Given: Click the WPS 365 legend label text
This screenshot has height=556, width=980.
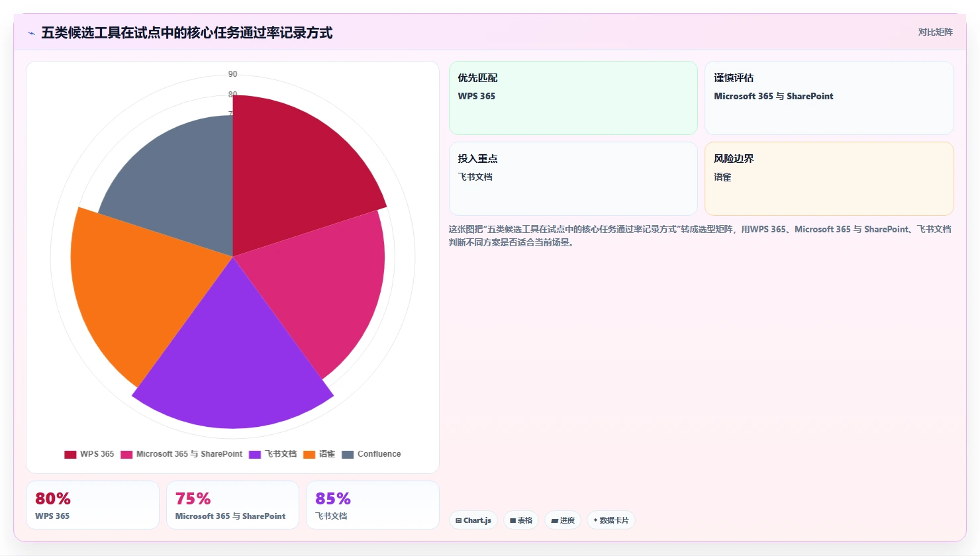Looking at the screenshot, I should click(97, 454).
